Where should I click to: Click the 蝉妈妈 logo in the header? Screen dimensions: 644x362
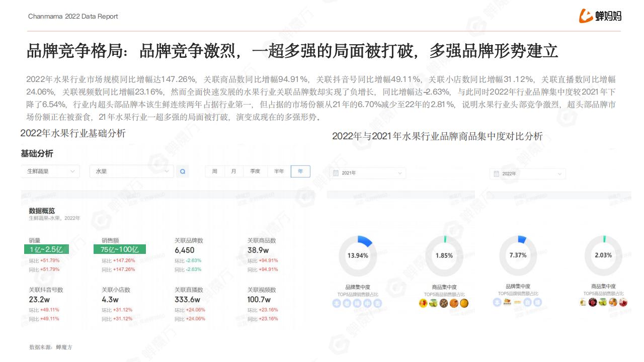tap(600, 16)
